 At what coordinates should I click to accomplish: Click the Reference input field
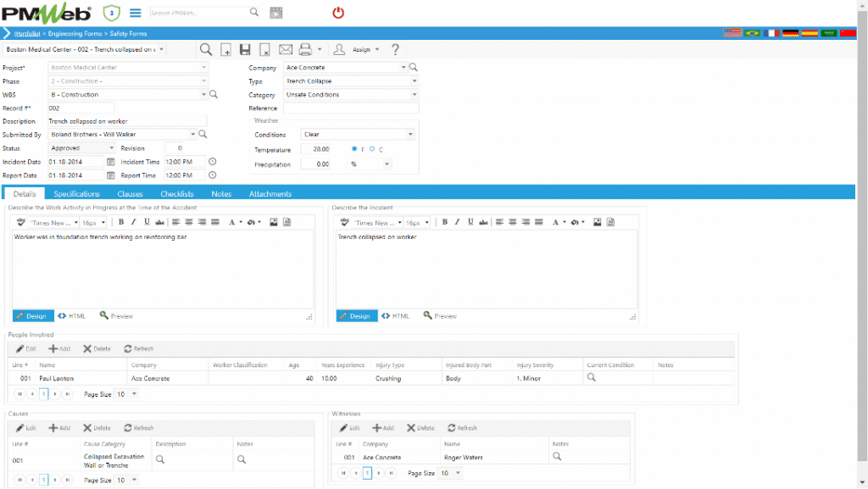click(351, 108)
